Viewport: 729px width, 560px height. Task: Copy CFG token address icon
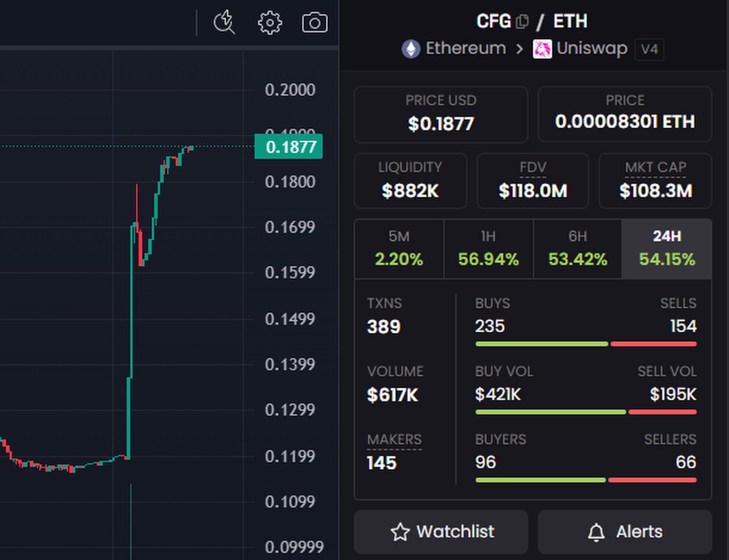522,21
